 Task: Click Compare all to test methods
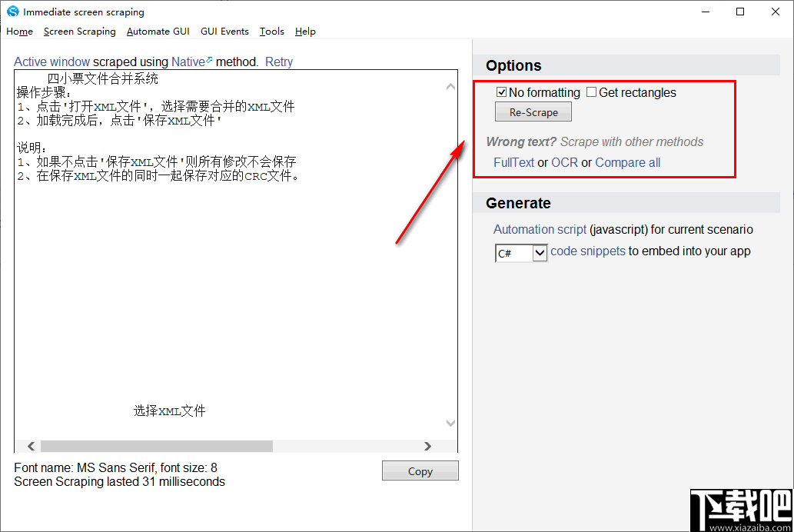[627, 162]
